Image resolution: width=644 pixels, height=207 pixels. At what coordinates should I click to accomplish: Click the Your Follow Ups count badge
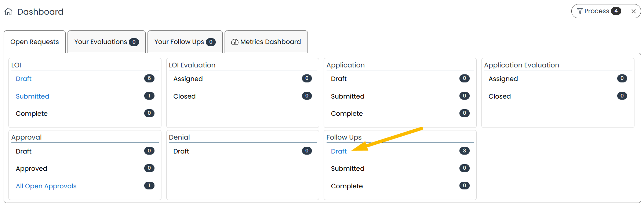tap(211, 42)
